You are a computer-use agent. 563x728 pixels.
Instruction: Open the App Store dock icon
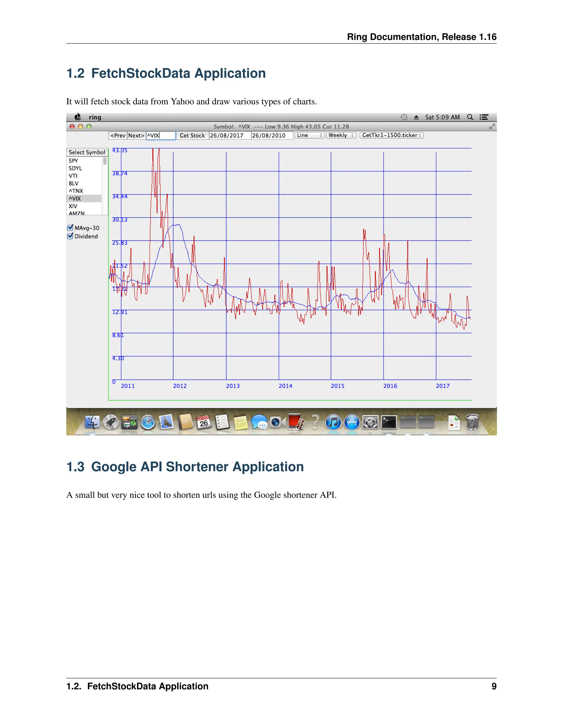coord(352,422)
